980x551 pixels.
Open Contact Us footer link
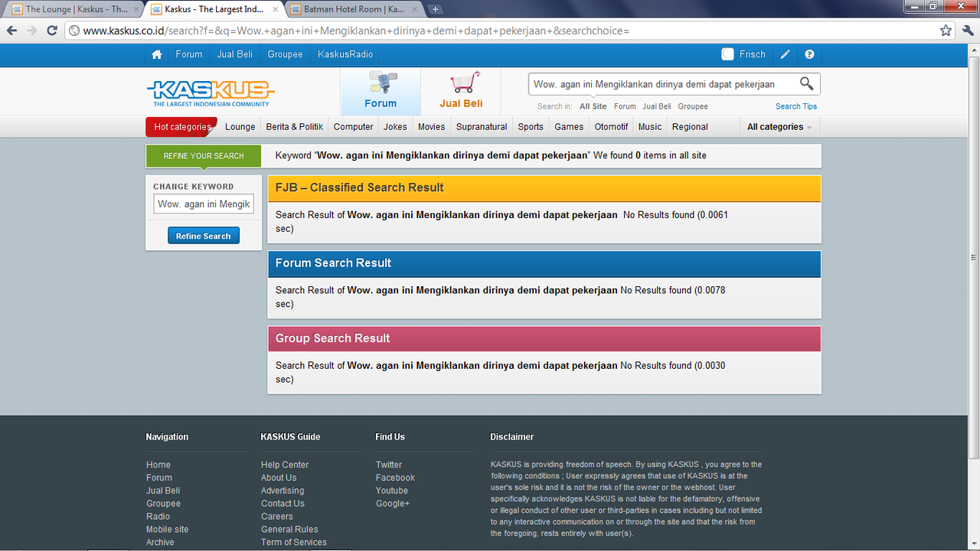283,504
